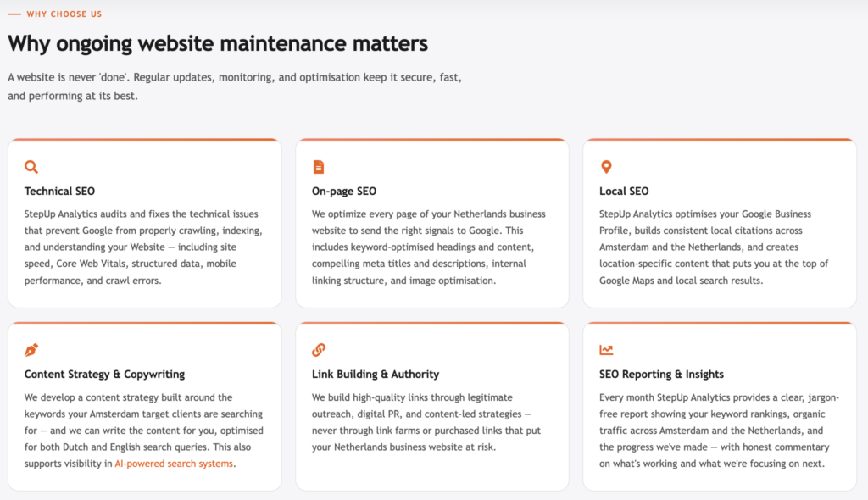The height and width of the screenshot is (500, 868).
Task: Open the AI-powered search systems link
Action: coord(174,464)
